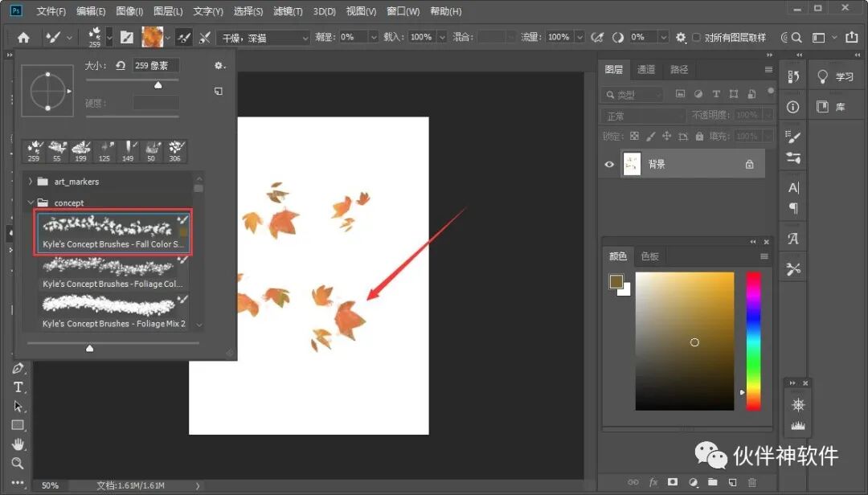Switch to the 路径 tab
The width and height of the screenshot is (868, 495).
point(678,69)
